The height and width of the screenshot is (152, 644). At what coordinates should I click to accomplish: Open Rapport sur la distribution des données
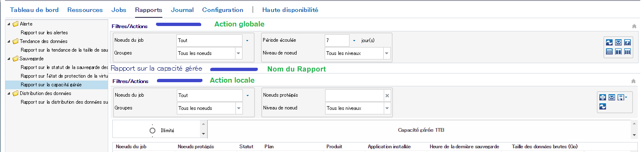point(64,102)
